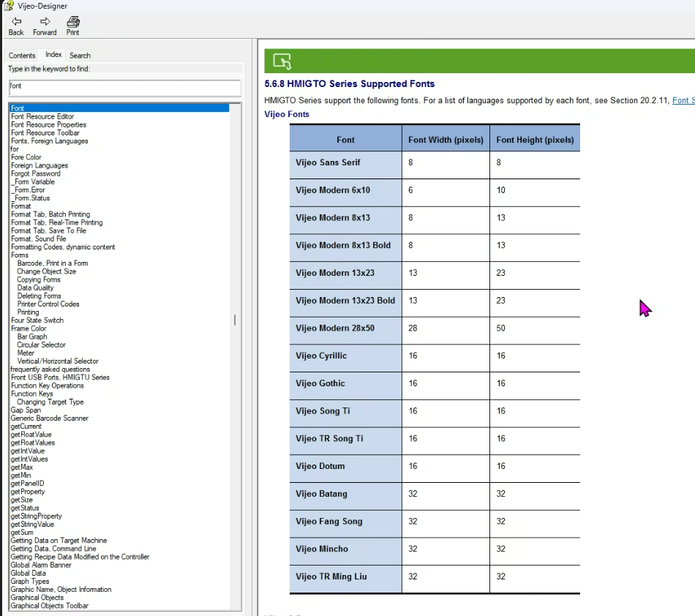Screen dimensions: 695x616
Task: Select 'Circular Selector' sub-entry
Action: click(x=41, y=345)
